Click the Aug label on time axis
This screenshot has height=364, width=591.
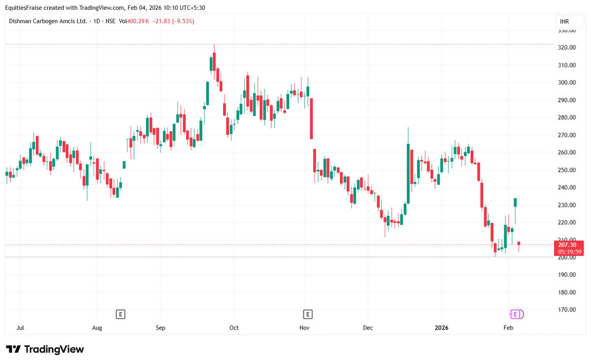[x=97, y=328]
